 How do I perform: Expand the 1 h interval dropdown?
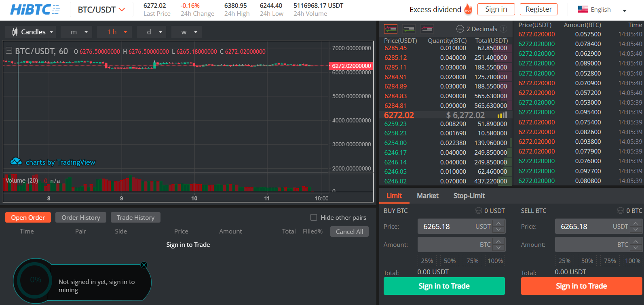pyautogui.click(x=114, y=32)
